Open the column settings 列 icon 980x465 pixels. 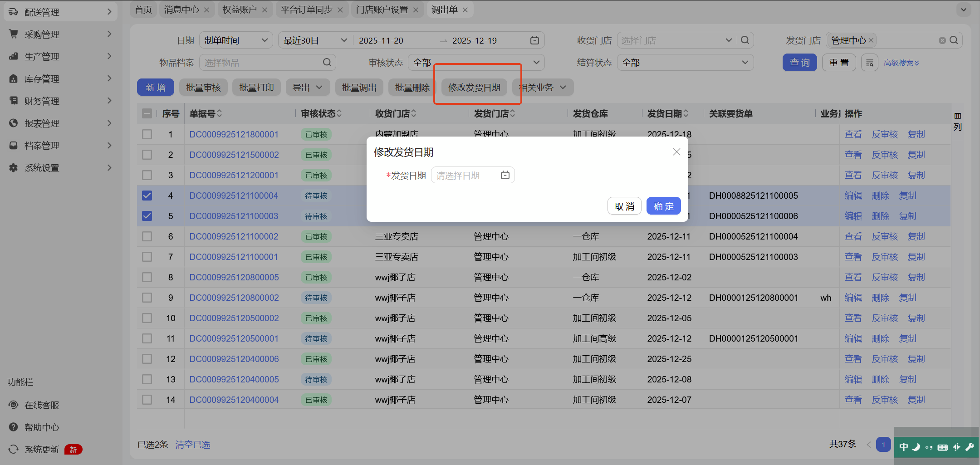pyautogui.click(x=957, y=121)
